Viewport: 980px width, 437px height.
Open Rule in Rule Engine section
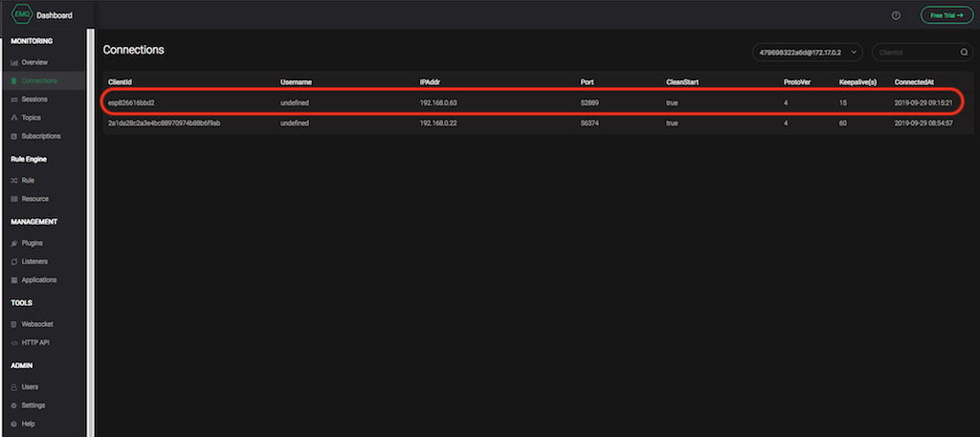pyautogui.click(x=28, y=181)
